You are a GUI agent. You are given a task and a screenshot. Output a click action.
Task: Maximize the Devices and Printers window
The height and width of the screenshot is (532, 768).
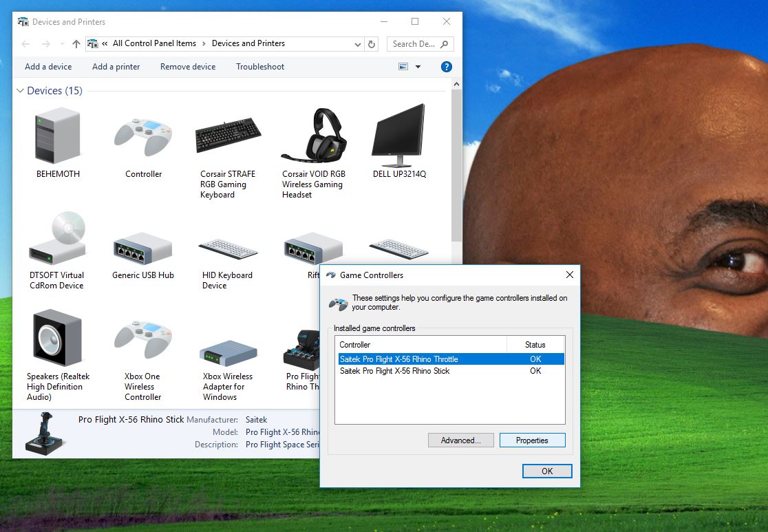415,21
